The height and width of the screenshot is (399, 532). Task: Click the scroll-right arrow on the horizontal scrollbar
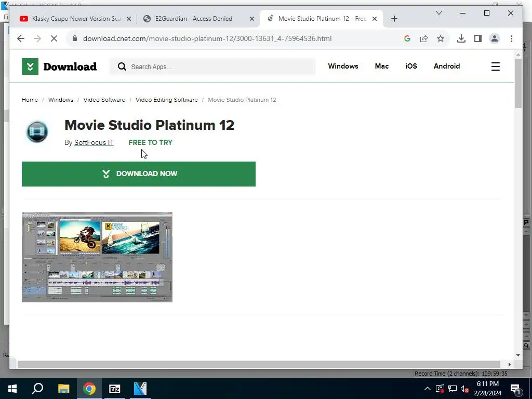click(x=509, y=364)
